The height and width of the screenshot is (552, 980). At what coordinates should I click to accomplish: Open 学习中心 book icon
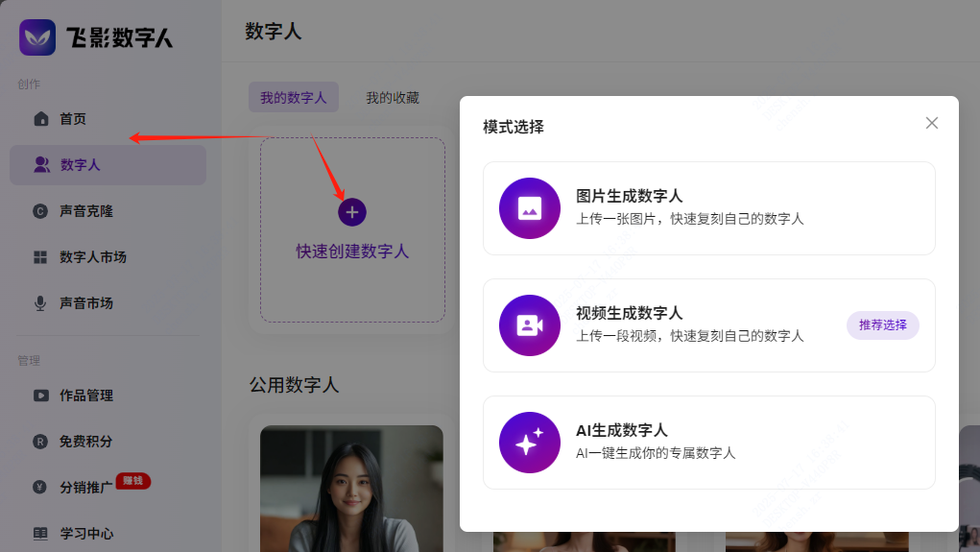coord(40,533)
